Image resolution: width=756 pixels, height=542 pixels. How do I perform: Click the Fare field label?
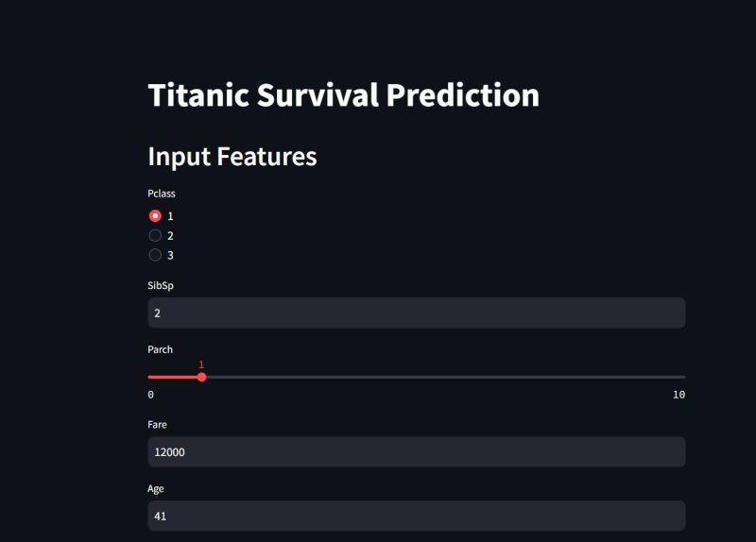pos(157,425)
